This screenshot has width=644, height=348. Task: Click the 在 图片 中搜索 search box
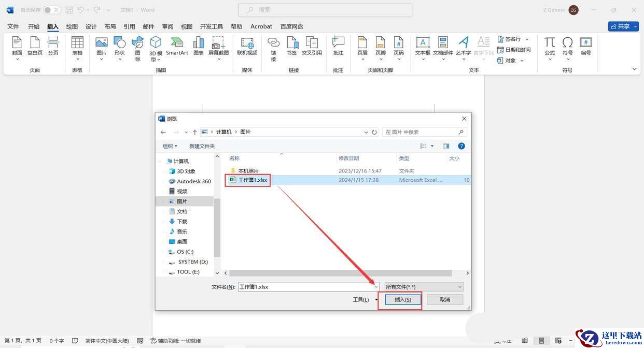pyautogui.click(x=425, y=132)
